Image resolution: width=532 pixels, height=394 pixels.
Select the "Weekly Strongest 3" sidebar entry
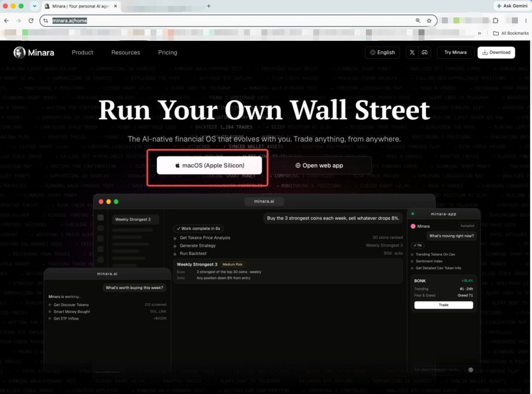136,219
